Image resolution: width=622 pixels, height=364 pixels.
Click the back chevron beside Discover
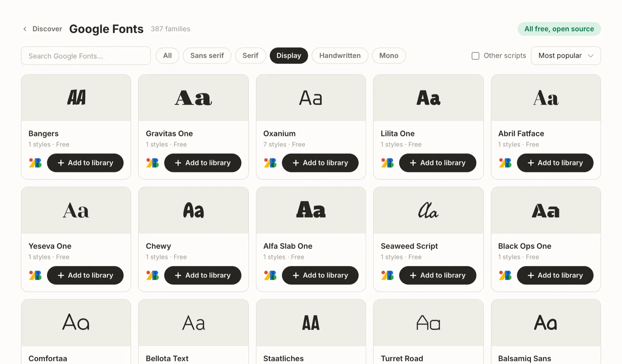click(25, 29)
